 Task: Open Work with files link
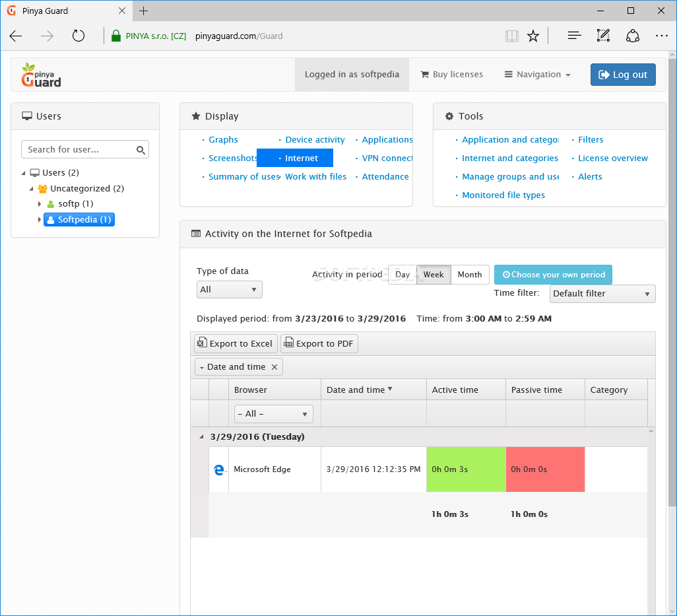(x=315, y=177)
